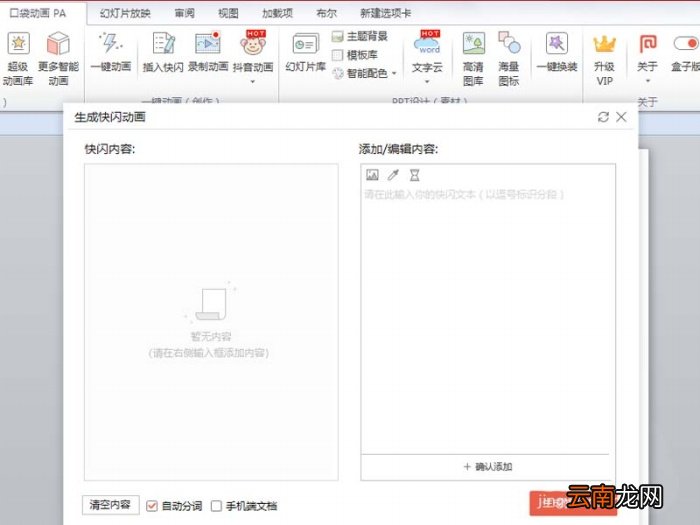Open the 关于 about icon
700x525 pixels.
[647, 44]
